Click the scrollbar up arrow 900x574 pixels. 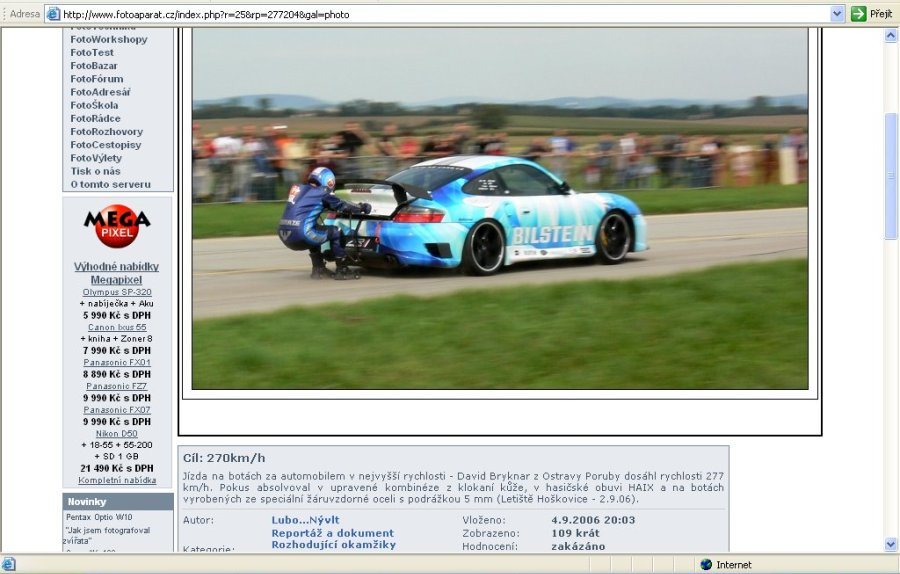891,35
